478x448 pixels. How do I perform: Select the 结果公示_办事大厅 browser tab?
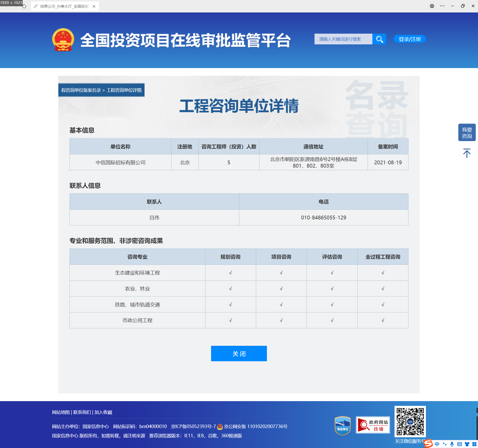click(x=62, y=6)
